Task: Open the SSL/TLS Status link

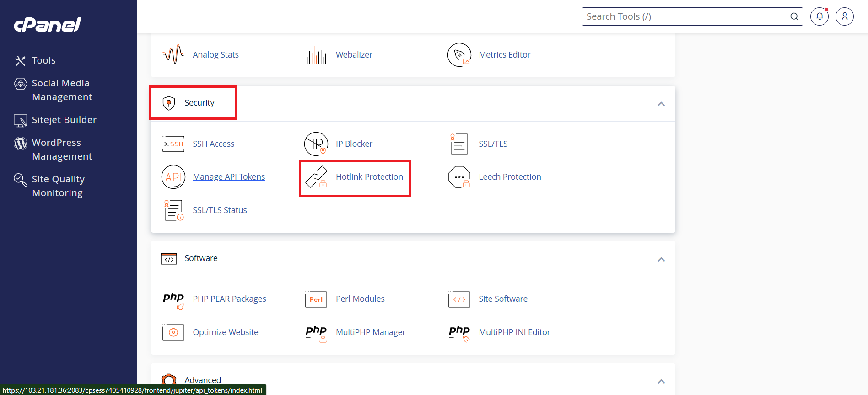Action: (220, 210)
